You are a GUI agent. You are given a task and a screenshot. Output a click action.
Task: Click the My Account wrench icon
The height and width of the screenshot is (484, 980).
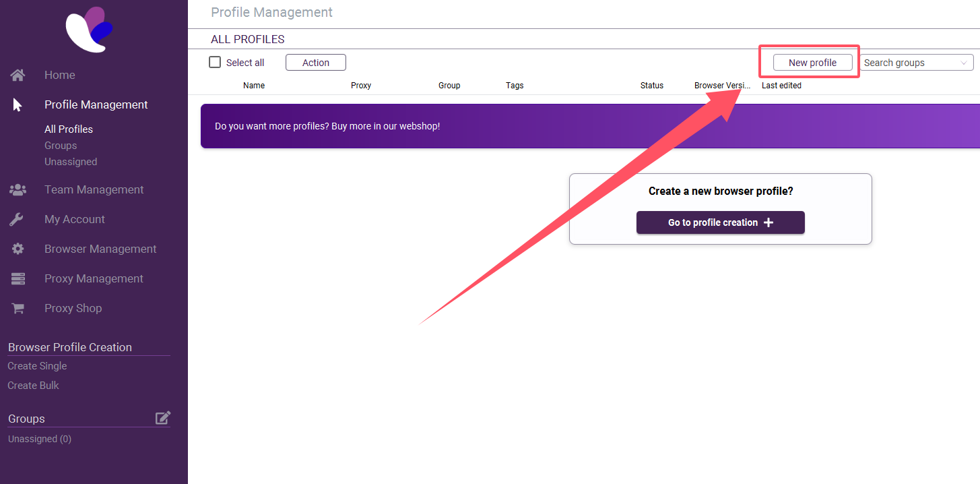tap(18, 219)
